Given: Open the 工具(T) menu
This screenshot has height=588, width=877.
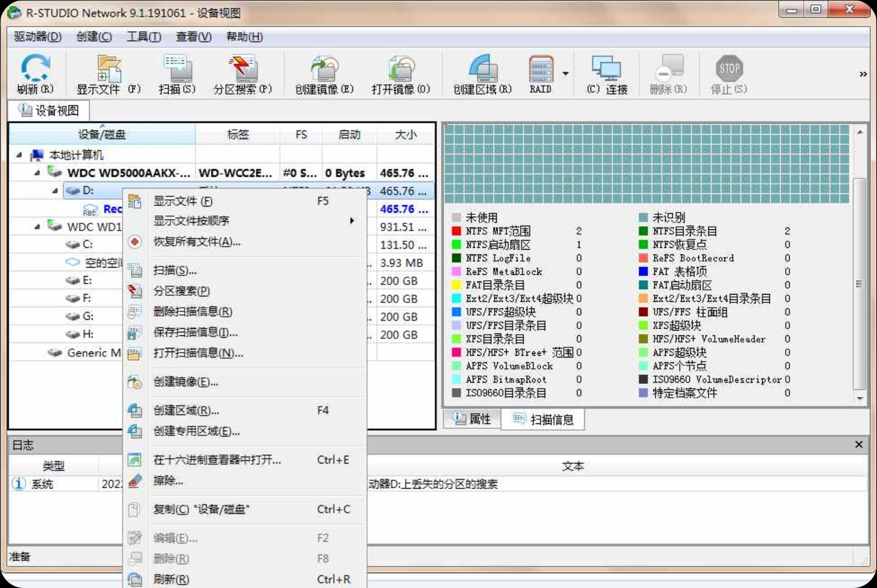Looking at the screenshot, I should [x=144, y=37].
